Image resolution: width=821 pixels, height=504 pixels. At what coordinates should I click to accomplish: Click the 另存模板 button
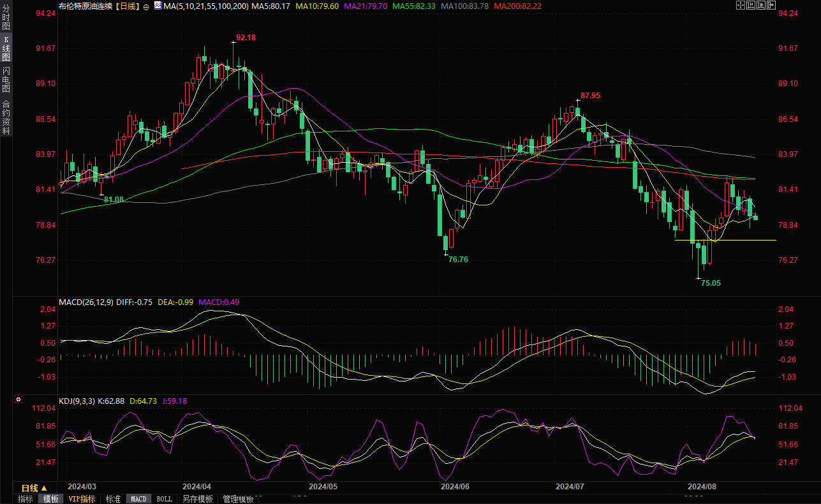tap(197, 499)
